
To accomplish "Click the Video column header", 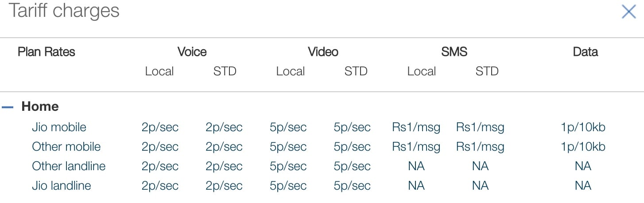I will (323, 52).
